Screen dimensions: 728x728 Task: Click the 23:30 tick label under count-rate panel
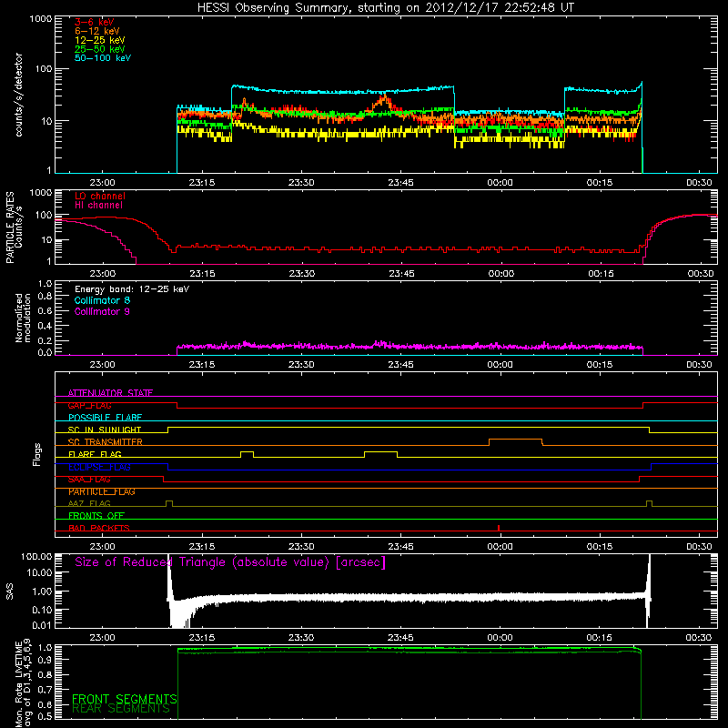coord(301,183)
